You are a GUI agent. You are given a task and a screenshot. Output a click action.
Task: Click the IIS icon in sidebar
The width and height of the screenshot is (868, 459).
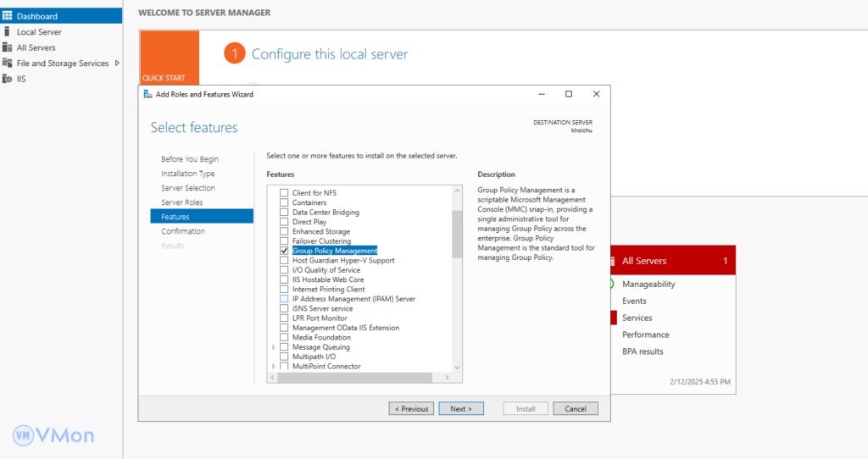point(7,79)
